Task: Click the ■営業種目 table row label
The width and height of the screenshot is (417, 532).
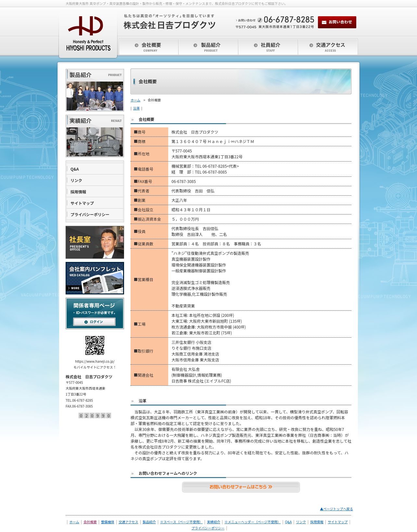Action: click(x=144, y=280)
